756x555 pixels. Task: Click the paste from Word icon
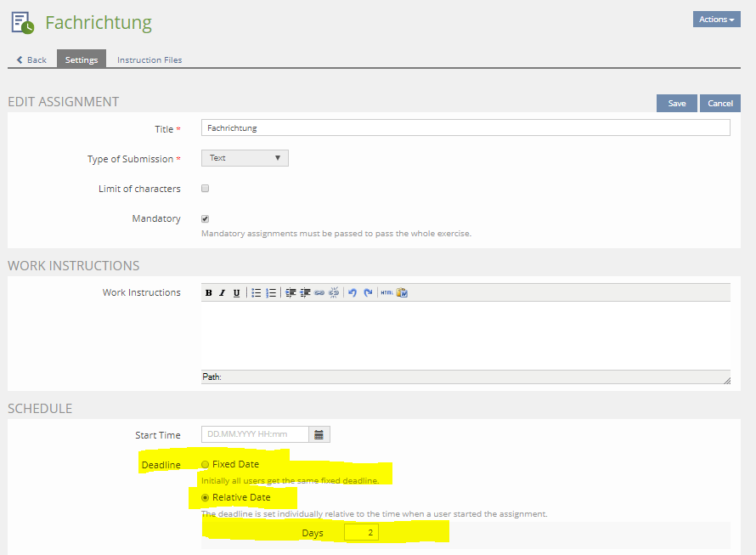point(402,292)
